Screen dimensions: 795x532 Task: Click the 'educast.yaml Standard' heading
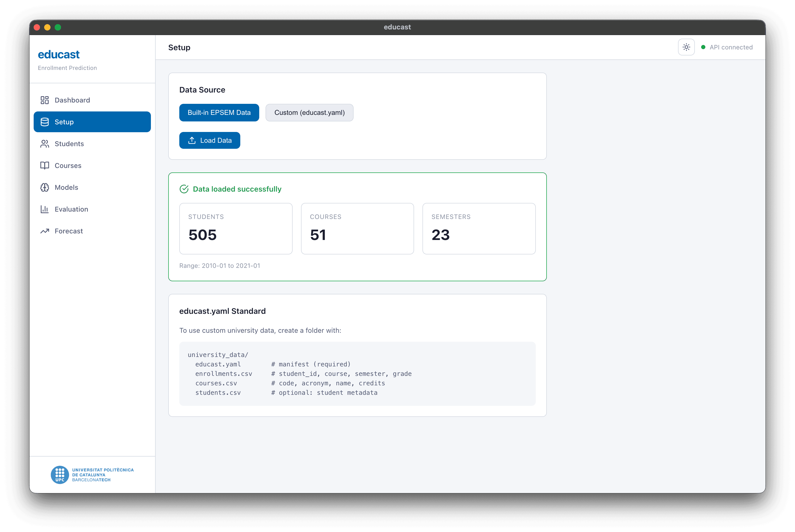point(222,311)
